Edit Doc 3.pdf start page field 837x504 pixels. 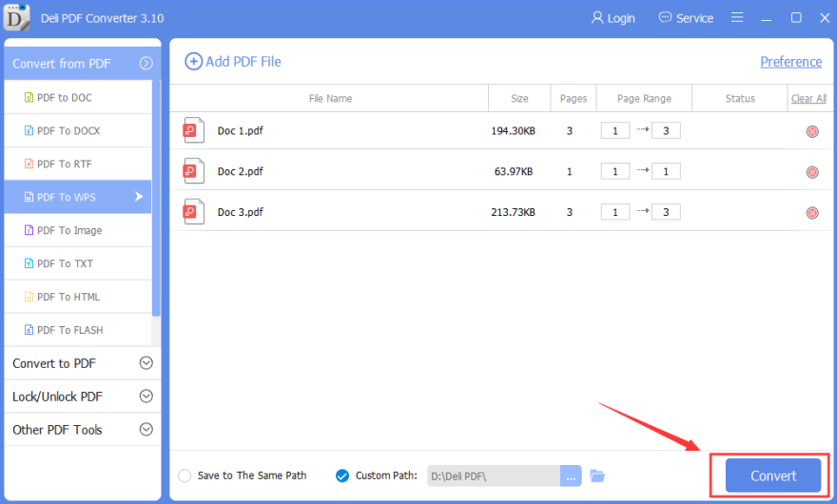click(615, 211)
